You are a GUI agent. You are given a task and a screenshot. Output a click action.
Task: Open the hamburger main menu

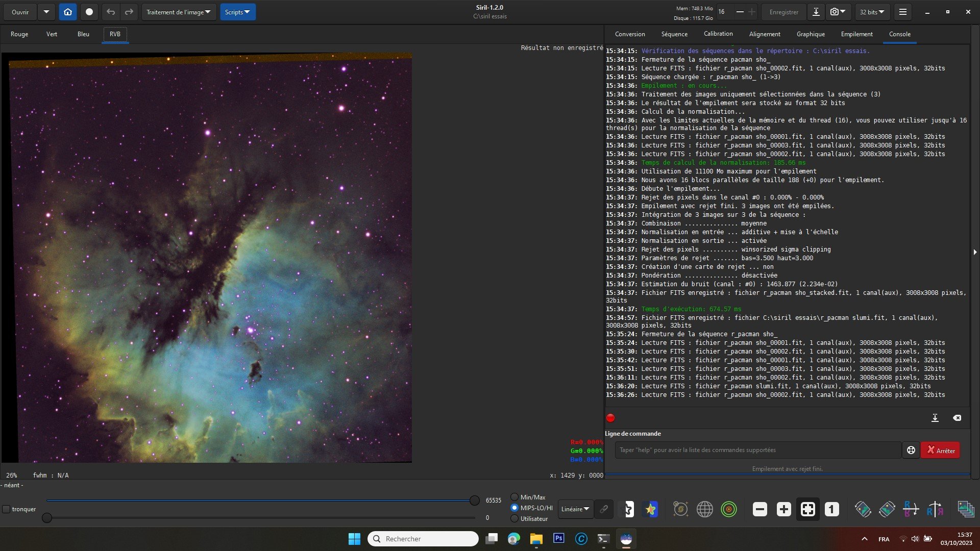(x=902, y=12)
